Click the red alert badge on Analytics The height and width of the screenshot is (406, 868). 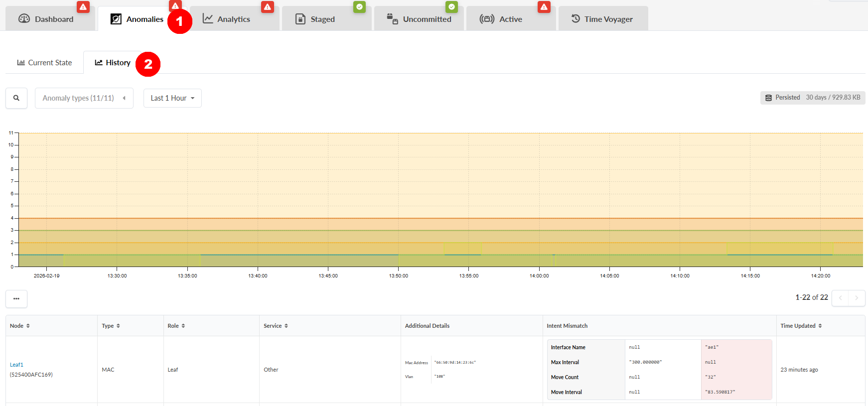point(268,7)
